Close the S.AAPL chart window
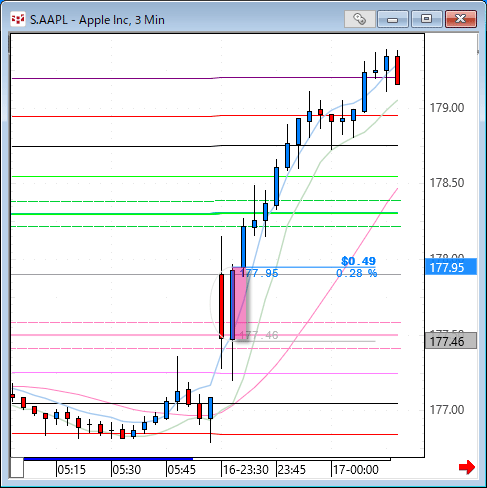 (461, 19)
